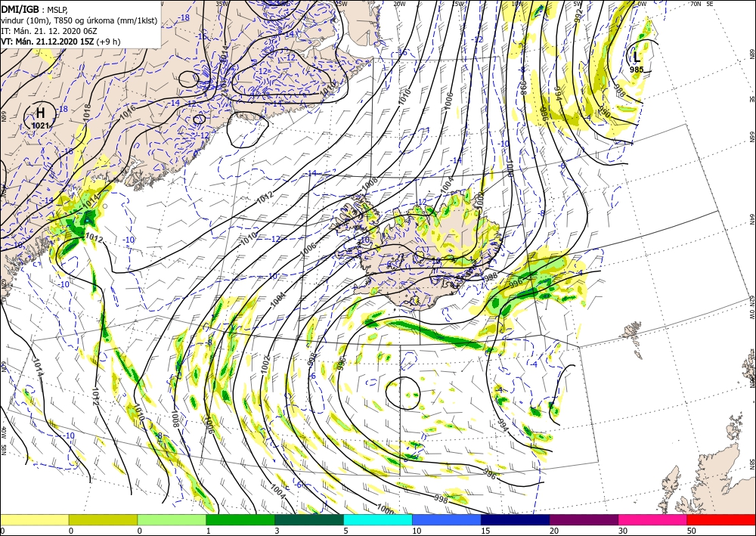Select the medium green 1 mm legend segment

pos(240,519)
